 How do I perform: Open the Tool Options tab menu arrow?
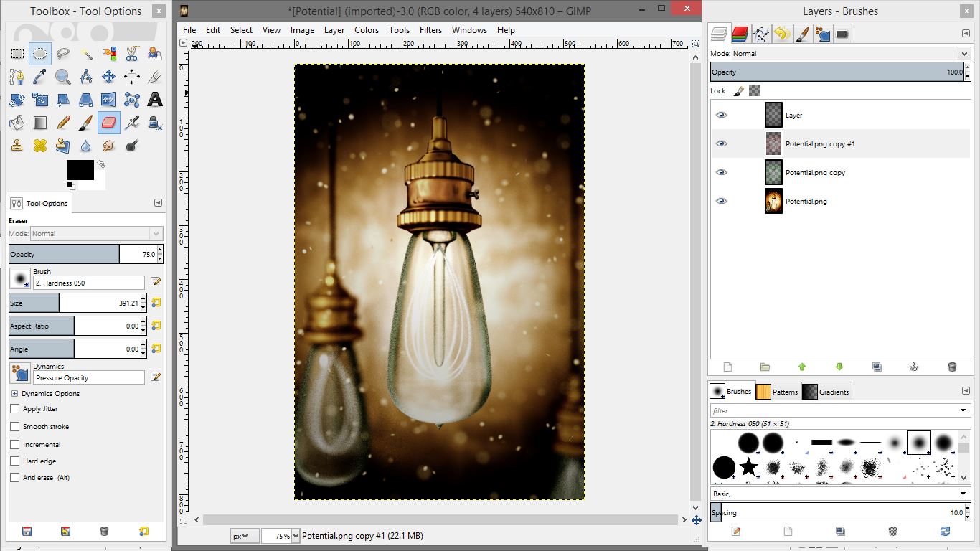click(159, 203)
